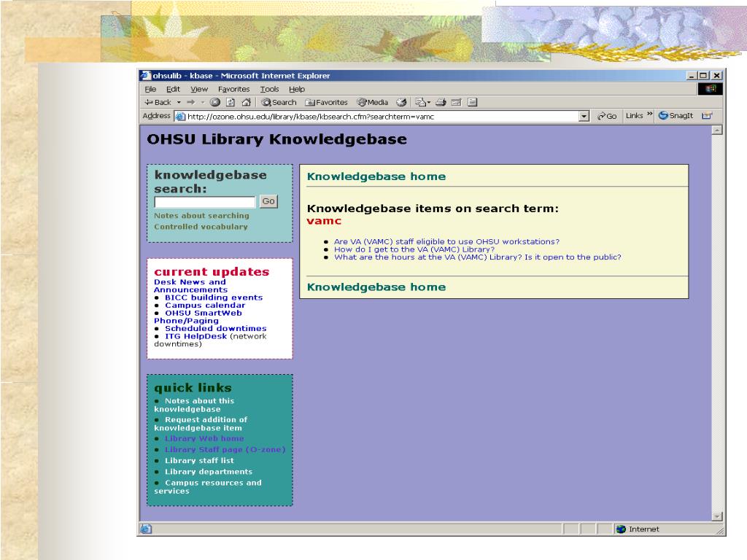
Task: Click the scrollbar down arrow
Action: 717,517
